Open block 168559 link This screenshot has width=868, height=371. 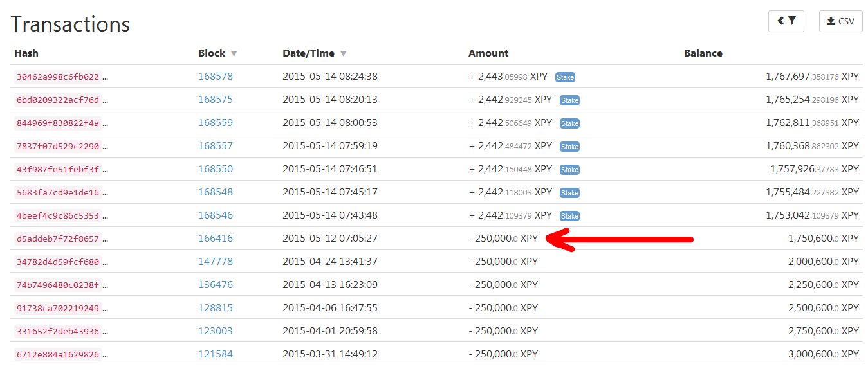tap(216, 123)
